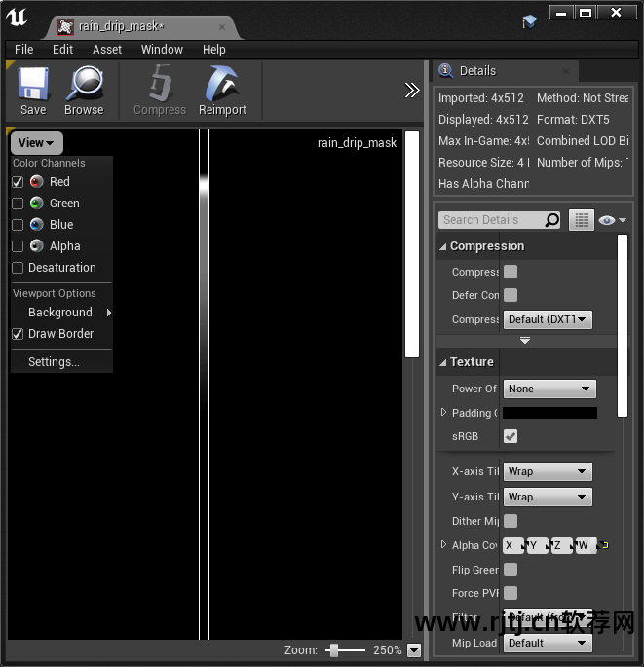Expand the Padding Color property
Viewport: 644px width, 667px height.
pyautogui.click(x=443, y=412)
